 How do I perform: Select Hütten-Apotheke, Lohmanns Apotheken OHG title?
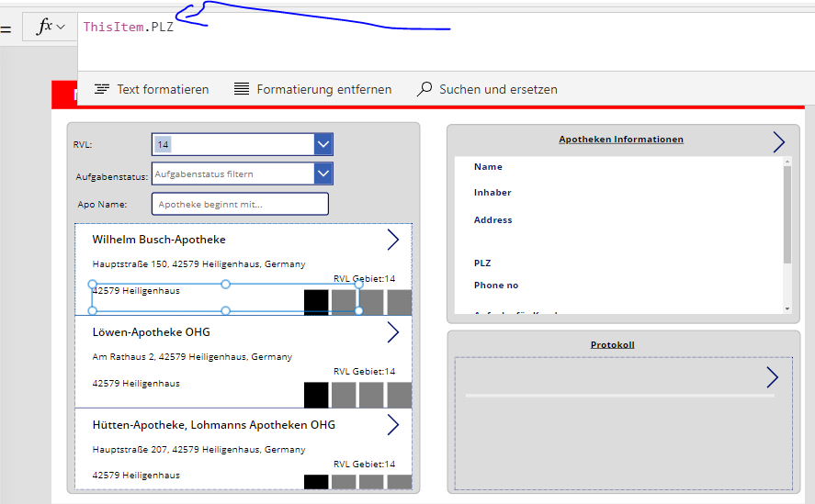pos(213,425)
